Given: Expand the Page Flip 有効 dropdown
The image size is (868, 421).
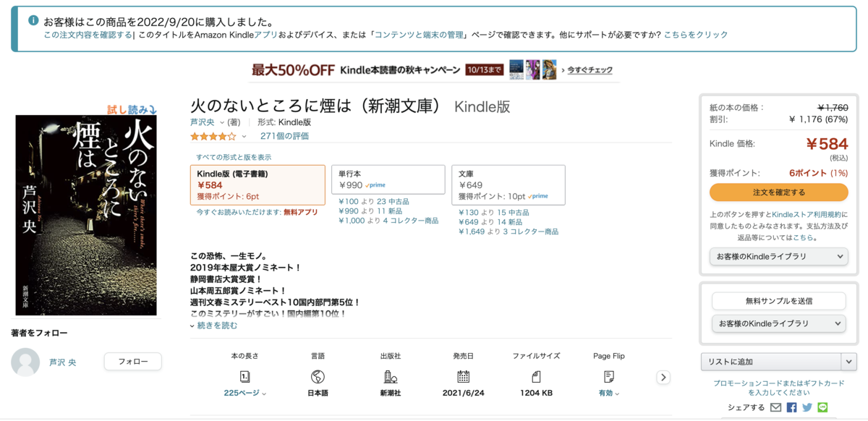Looking at the screenshot, I should point(608,393).
